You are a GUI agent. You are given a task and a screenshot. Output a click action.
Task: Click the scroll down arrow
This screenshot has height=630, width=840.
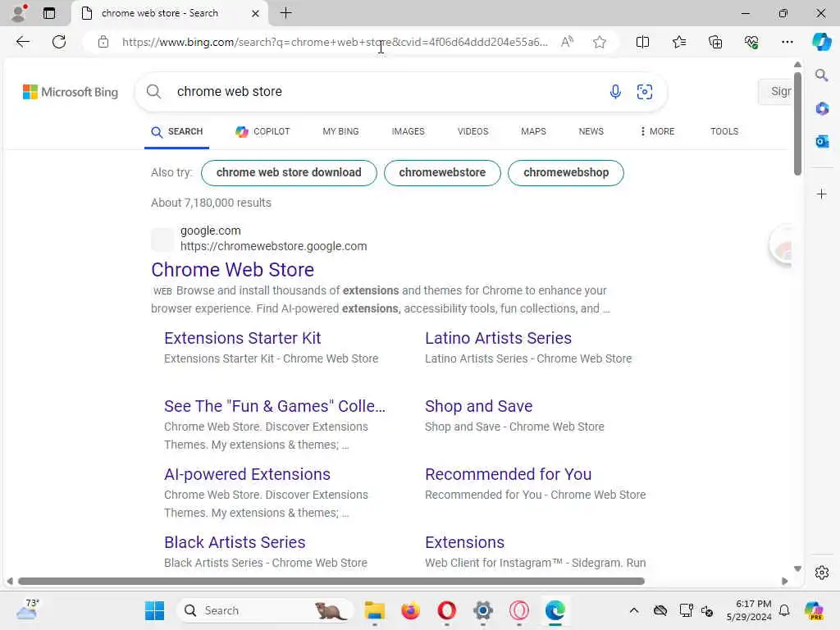pos(797,568)
